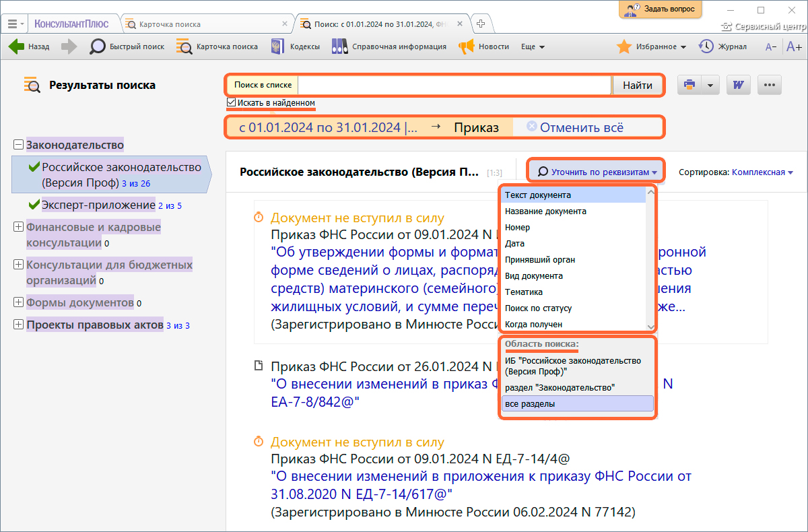Select Дата in the refine menu
This screenshot has width=808, height=532.
(574, 244)
